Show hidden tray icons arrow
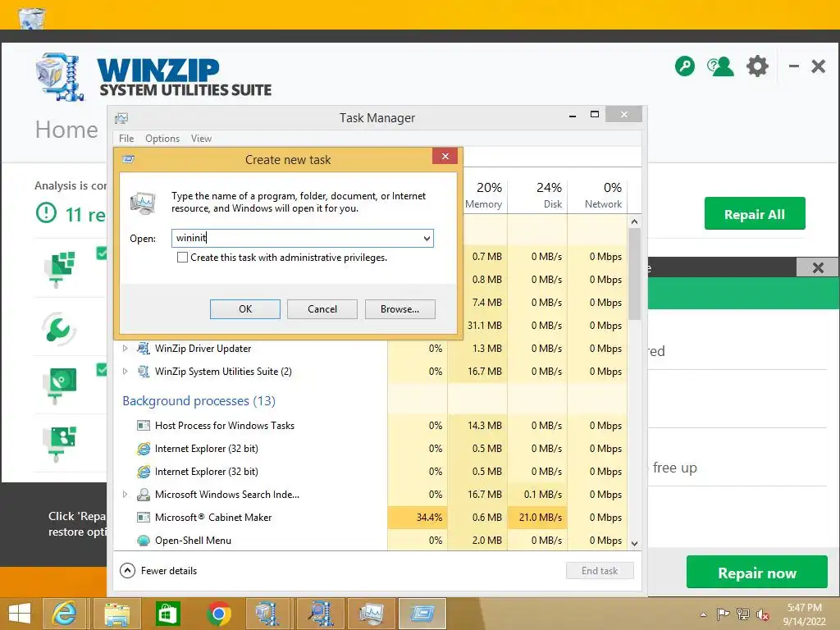The height and width of the screenshot is (630, 840). point(703,614)
